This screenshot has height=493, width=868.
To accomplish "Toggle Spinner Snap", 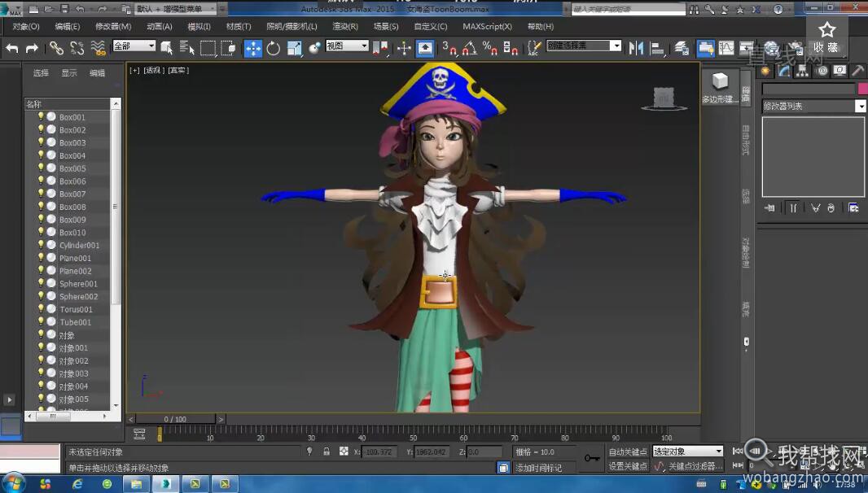I will tap(511, 48).
